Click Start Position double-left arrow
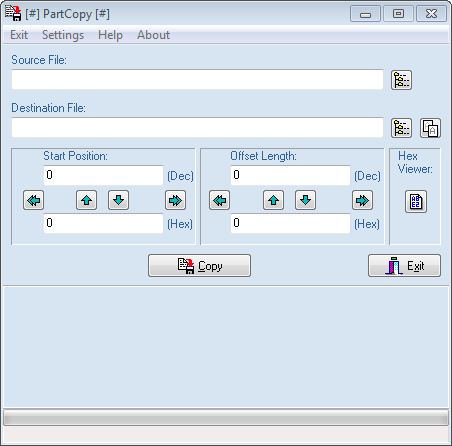 pyautogui.click(x=33, y=200)
